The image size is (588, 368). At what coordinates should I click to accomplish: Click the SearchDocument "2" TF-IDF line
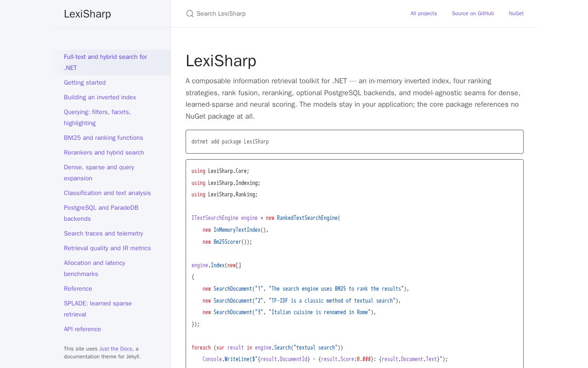302,301
